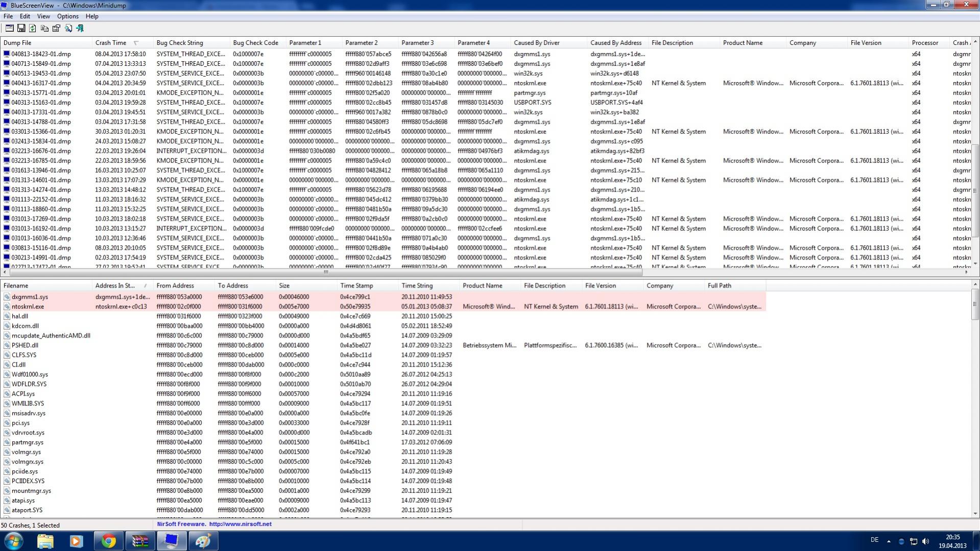This screenshot has height=551, width=980.
Task: Open Properties toolbar icon
Action: [x=56, y=28]
